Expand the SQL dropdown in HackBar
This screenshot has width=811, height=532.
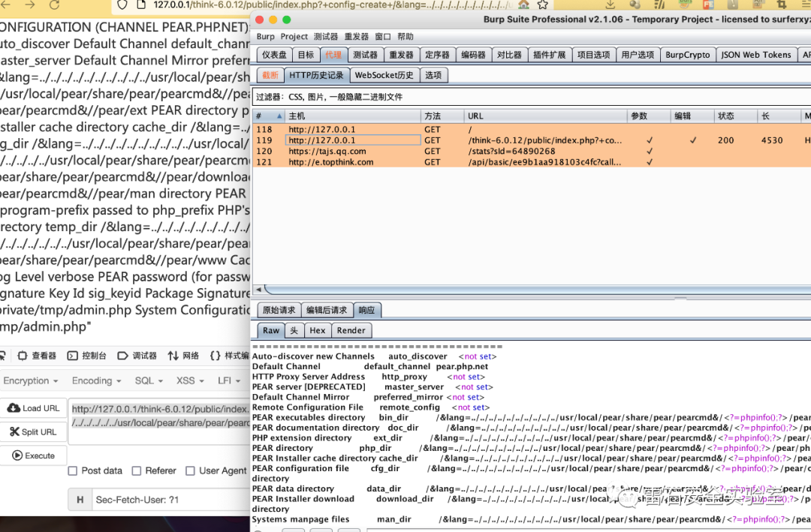coord(149,380)
